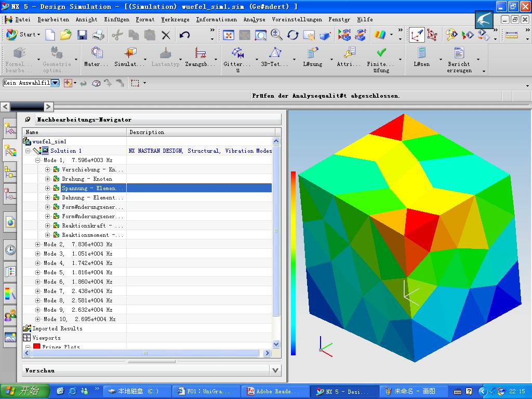Image resolution: width=532 pixels, height=399 pixels.
Task: Click the Attribute tool with key icon
Action: tap(349, 58)
